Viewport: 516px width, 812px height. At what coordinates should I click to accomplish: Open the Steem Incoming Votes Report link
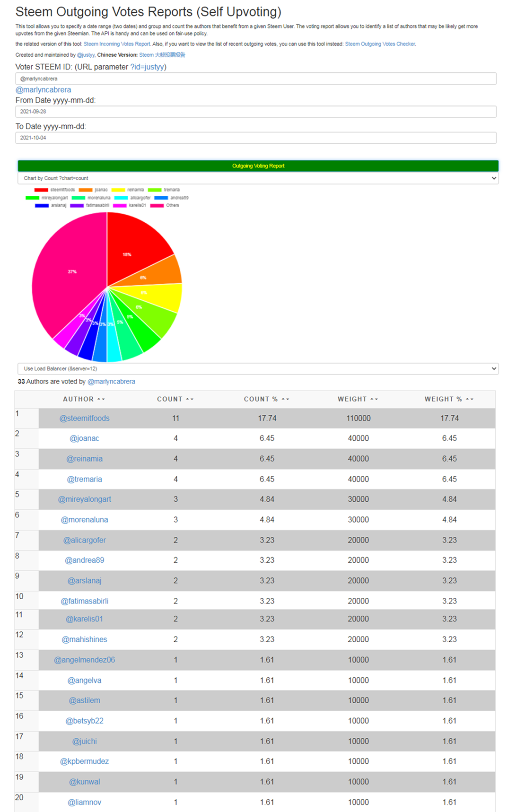pyautogui.click(x=117, y=44)
